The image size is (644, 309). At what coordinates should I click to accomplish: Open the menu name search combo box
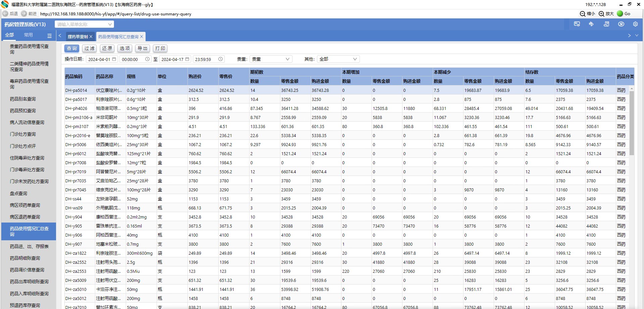tap(84, 24)
